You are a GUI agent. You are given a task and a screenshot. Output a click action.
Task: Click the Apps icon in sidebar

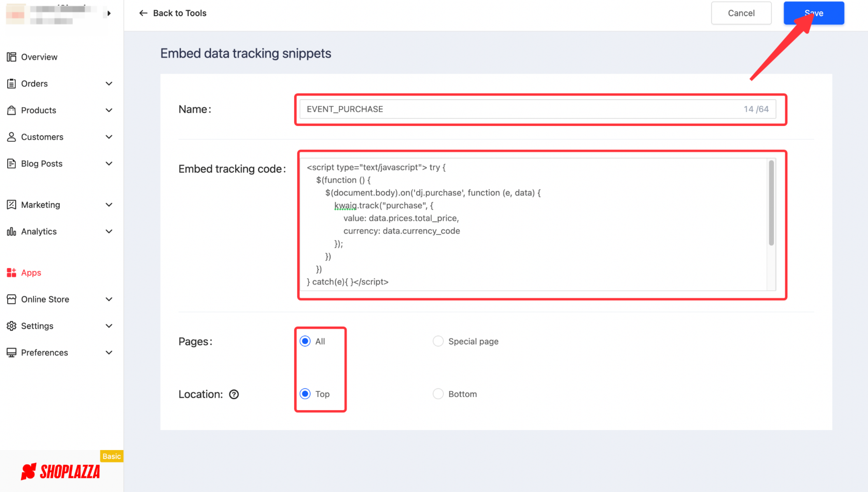[11, 273]
